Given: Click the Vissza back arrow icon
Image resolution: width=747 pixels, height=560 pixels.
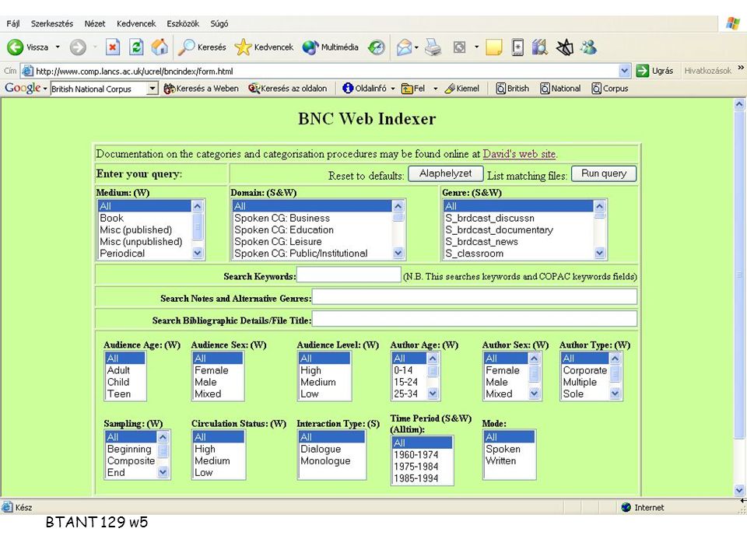Looking at the screenshot, I should [x=15, y=47].
